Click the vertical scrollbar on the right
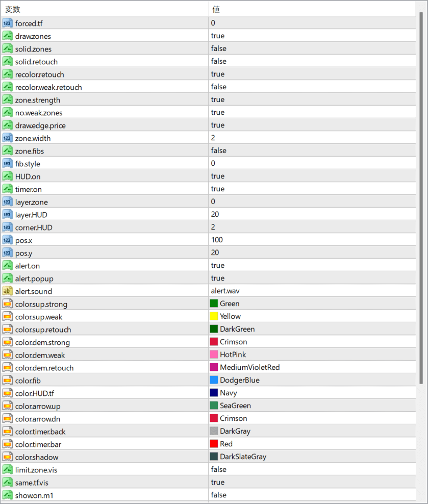 [421, 199]
